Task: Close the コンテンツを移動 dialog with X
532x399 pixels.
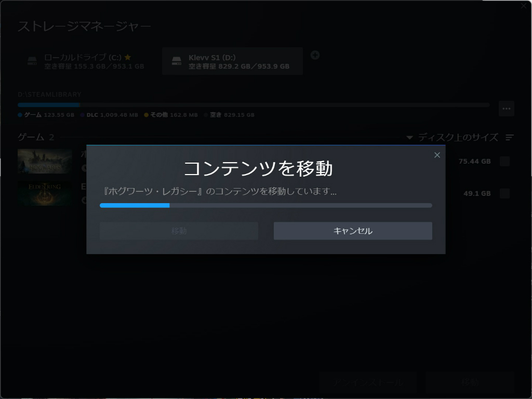Action: (x=437, y=155)
